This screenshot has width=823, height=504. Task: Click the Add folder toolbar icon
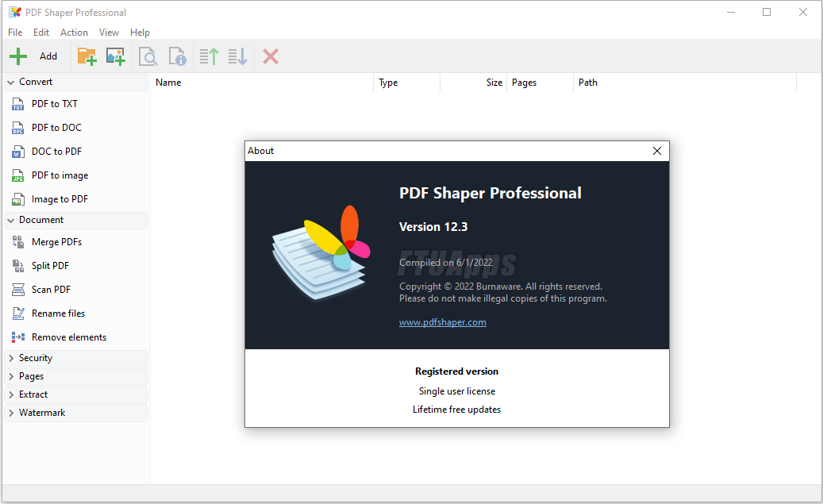(87, 56)
